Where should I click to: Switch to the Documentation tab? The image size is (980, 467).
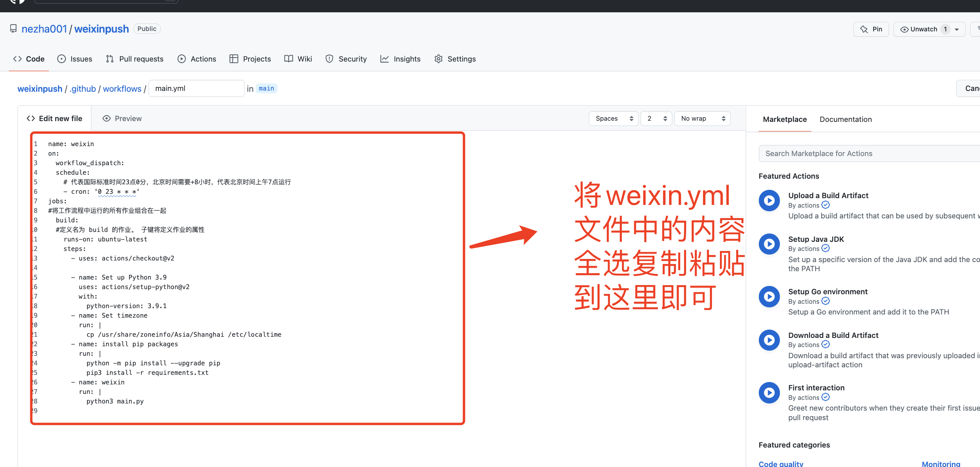(x=845, y=119)
